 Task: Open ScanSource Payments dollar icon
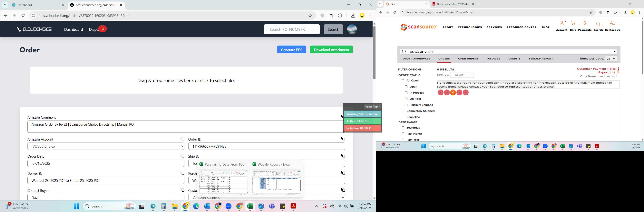point(585,23)
